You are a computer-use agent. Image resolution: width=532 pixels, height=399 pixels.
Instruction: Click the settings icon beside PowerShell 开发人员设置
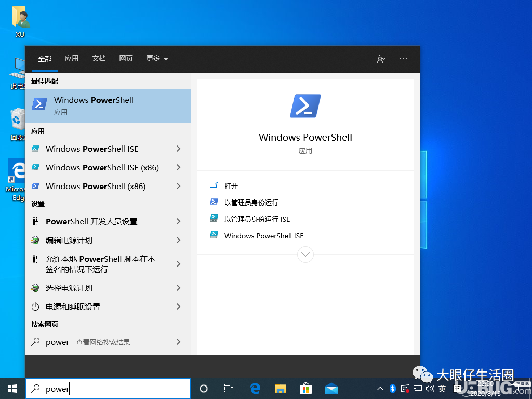click(35, 221)
